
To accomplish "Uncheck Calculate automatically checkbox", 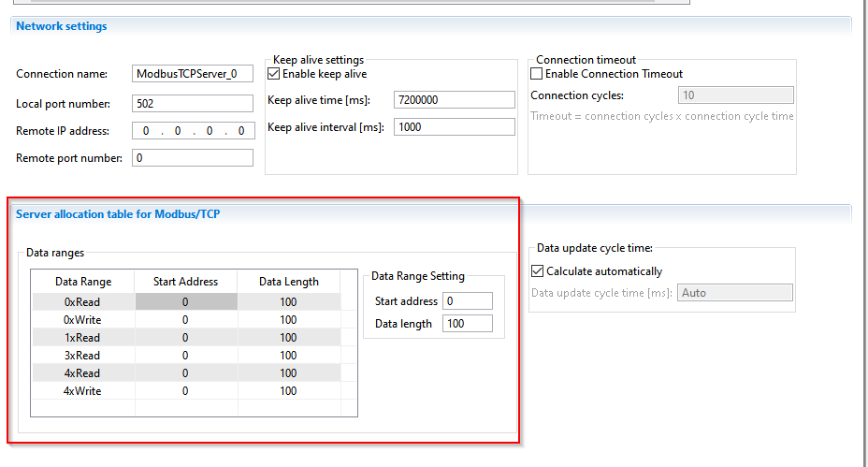I will click(537, 270).
